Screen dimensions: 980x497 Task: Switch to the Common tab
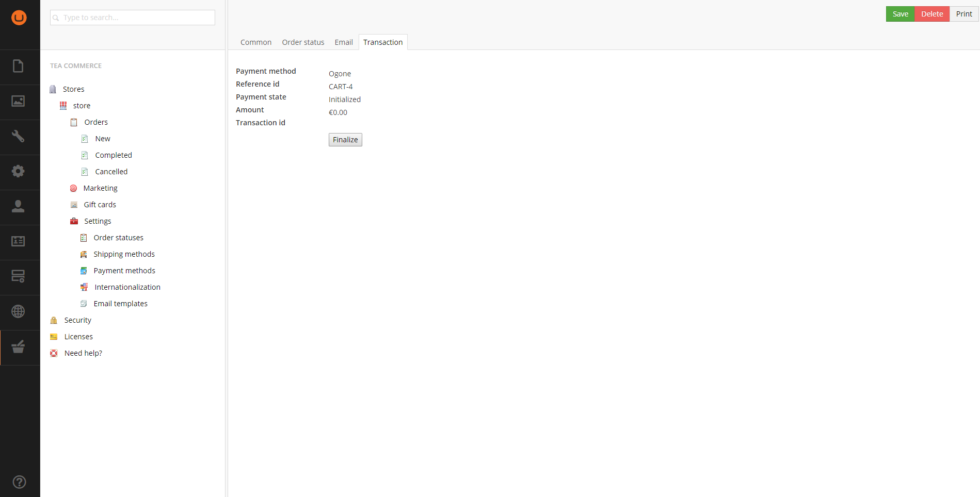coord(256,42)
